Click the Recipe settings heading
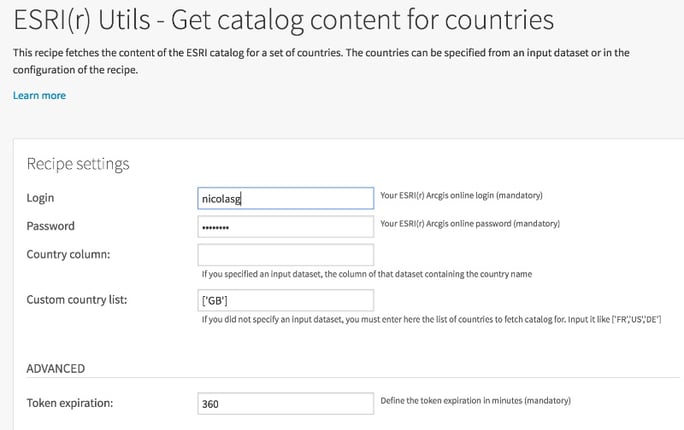 pos(78,164)
